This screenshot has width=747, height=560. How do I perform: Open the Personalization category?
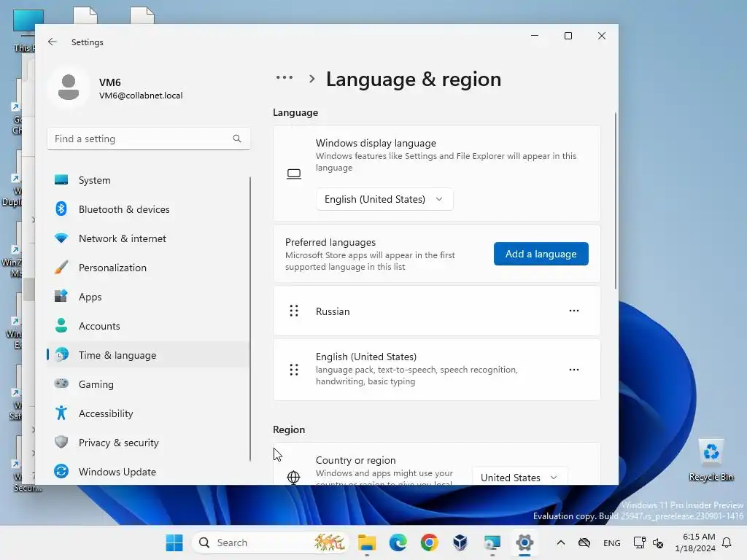[148, 268]
